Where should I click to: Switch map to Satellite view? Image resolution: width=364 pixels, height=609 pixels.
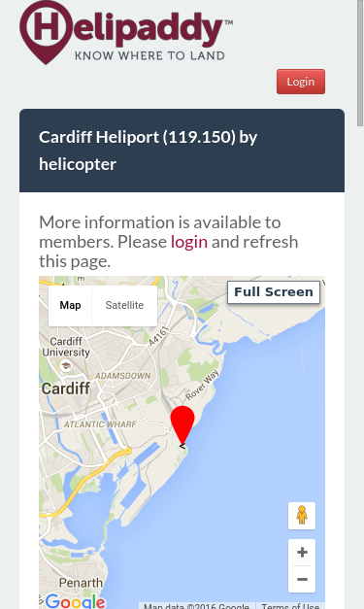click(124, 305)
